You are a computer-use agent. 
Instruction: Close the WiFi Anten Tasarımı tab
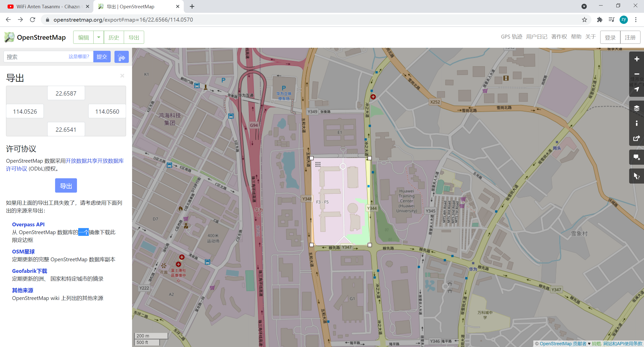coord(88,7)
